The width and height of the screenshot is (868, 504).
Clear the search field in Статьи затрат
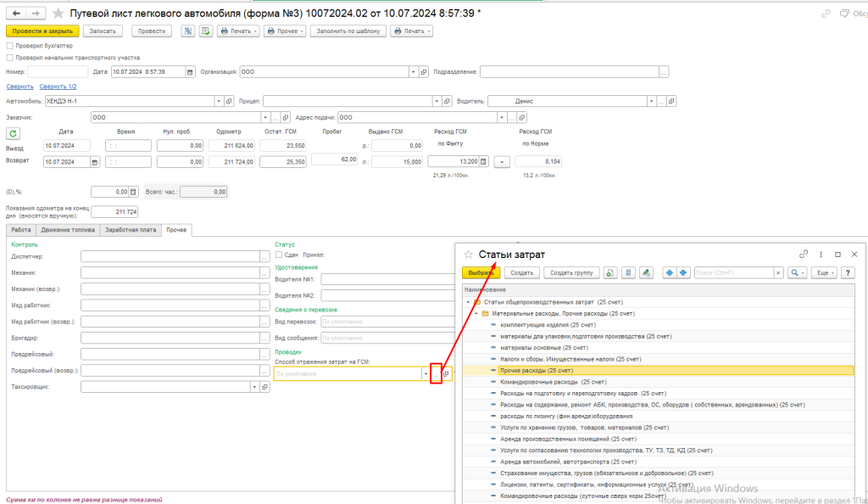778,273
